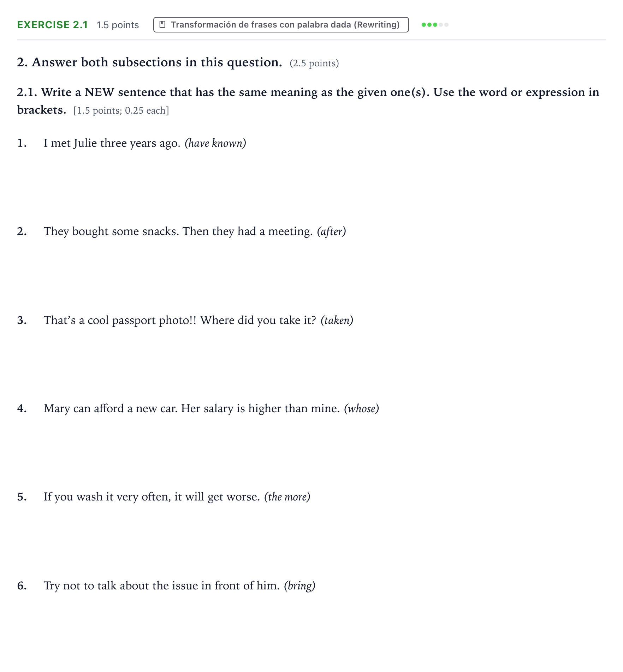The image size is (623, 672).
Task: Click the hint expression (the more)
Action: (287, 497)
